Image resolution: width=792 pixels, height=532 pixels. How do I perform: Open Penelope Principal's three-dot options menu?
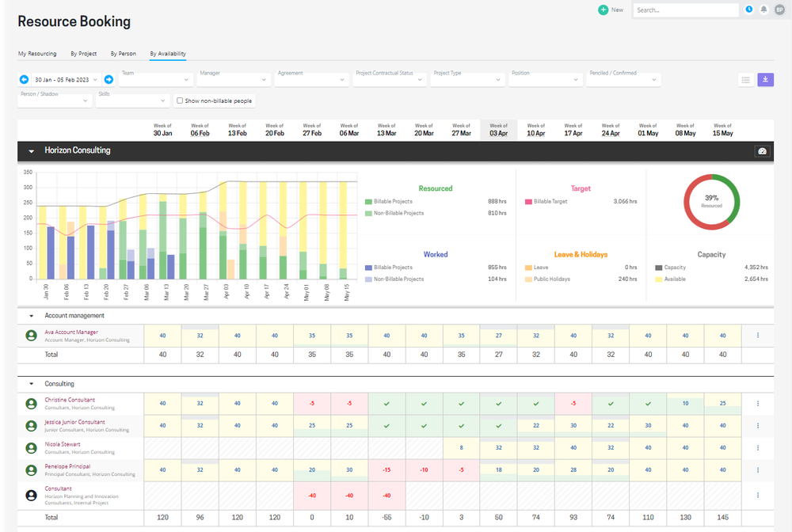(x=757, y=469)
